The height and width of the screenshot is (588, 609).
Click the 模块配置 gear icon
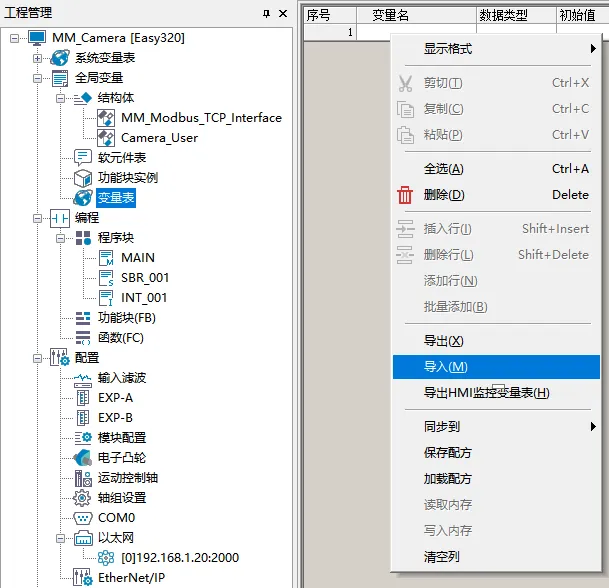(83, 438)
